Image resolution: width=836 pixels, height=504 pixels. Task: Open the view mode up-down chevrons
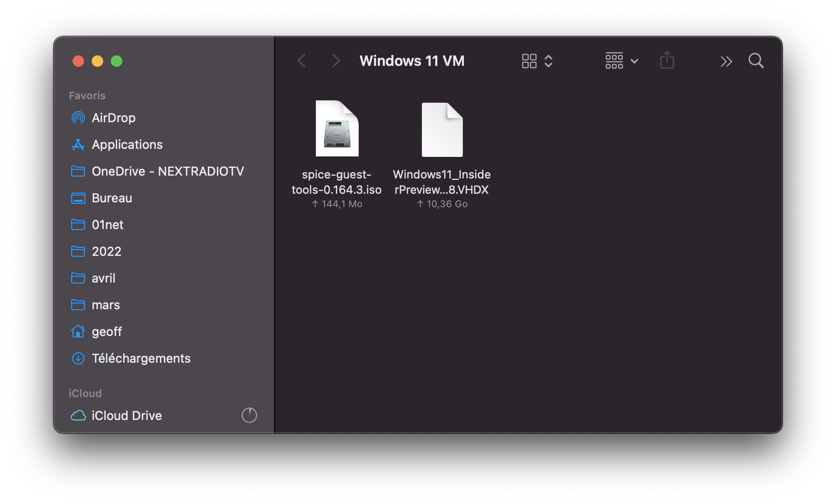[548, 61]
